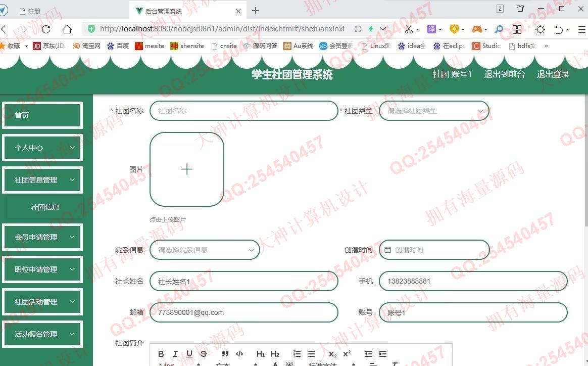
Task: Expand the 活动报名管理 sidebar menu
Action: (42, 334)
